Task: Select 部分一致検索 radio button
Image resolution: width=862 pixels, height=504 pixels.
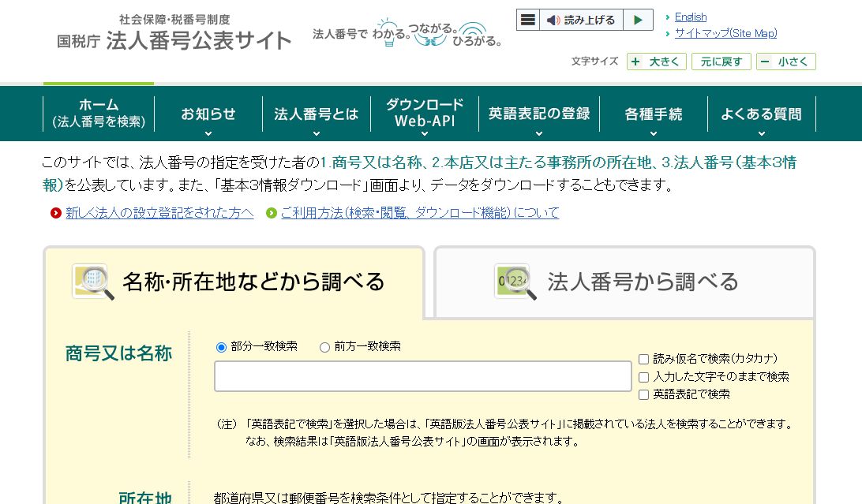Action: (221, 347)
